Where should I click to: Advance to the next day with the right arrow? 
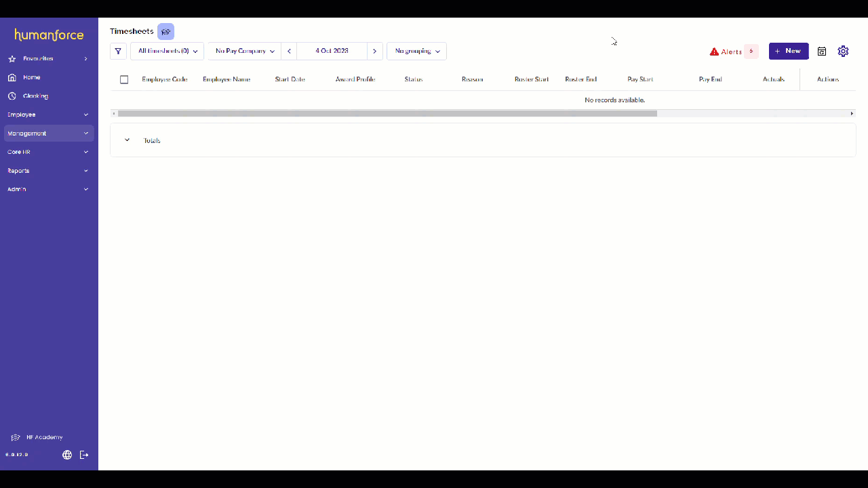pos(374,51)
